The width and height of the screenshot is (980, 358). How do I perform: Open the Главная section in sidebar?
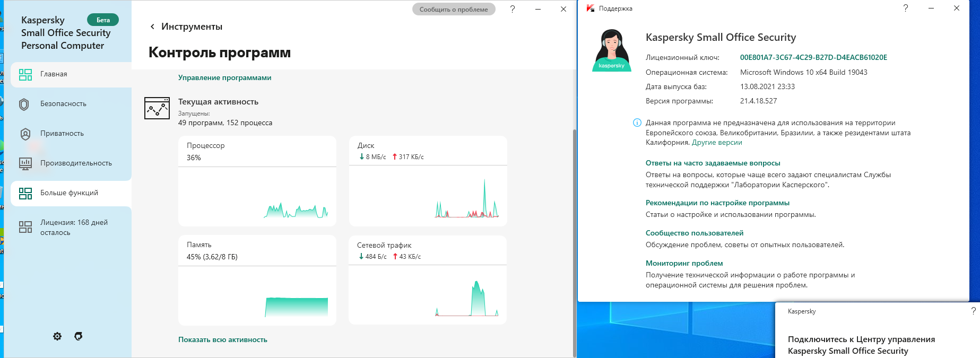point(71,74)
